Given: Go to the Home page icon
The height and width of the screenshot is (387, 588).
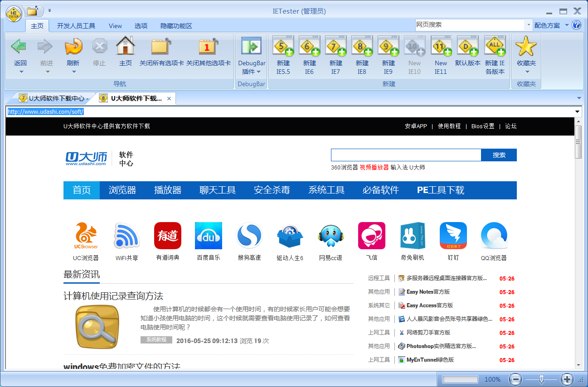Looking at the screenshot, I should [125, 46].
